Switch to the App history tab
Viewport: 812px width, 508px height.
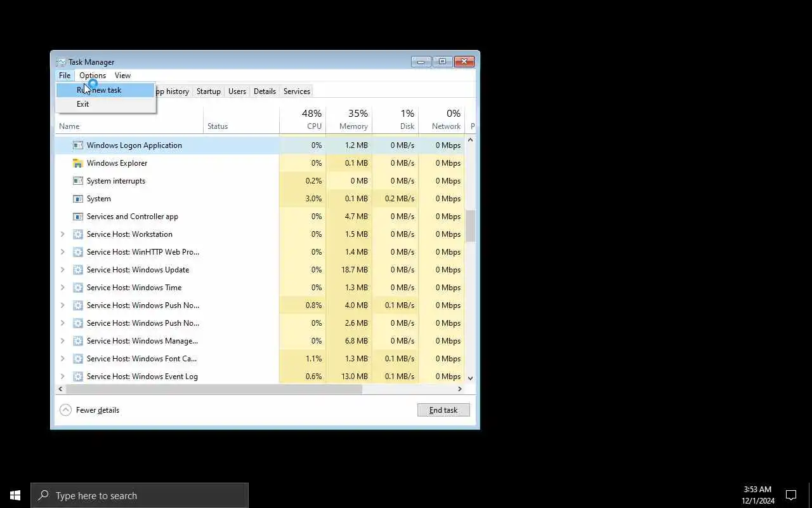(173, 91)
